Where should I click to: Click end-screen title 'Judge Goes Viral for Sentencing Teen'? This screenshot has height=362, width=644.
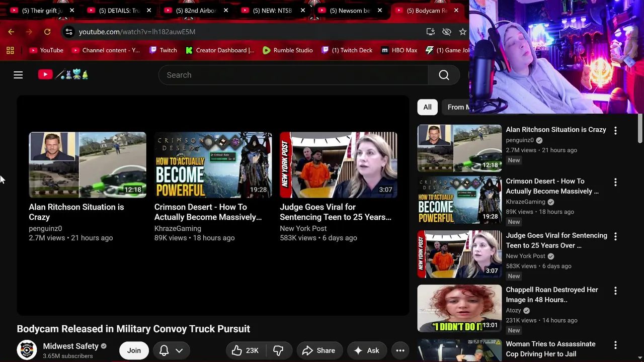click(x=336, y=212)
